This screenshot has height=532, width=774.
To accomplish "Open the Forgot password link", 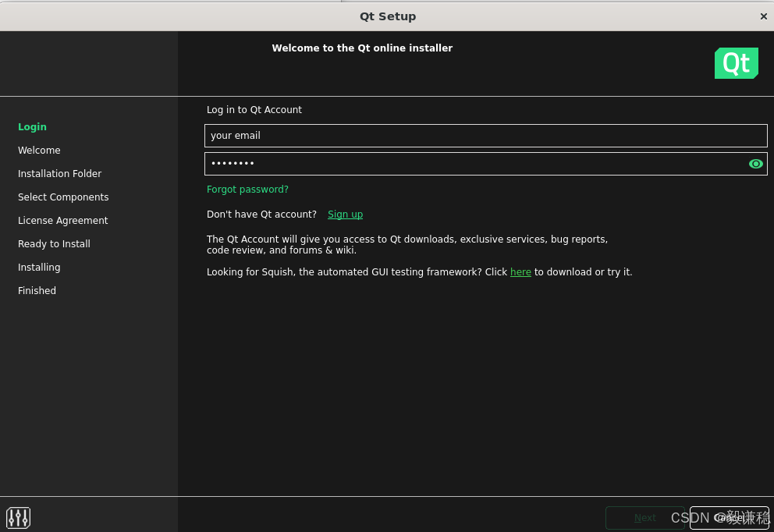I will (x=247, y=190).
